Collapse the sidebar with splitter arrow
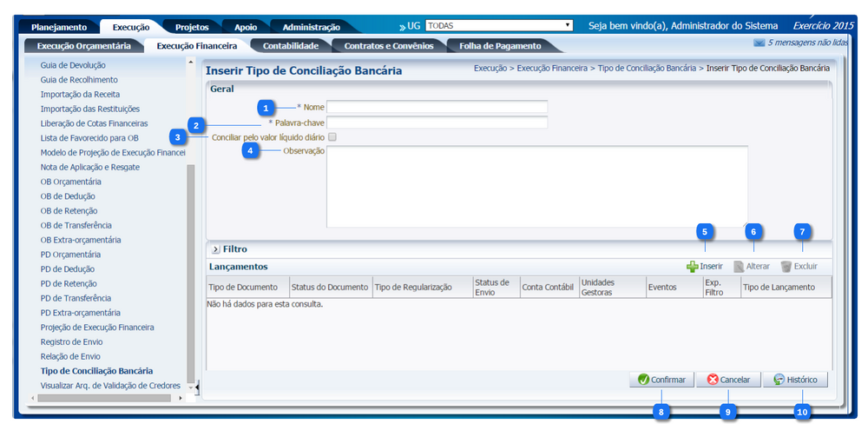Viewport: 868px width, 424px height. [x=196, y=386]
